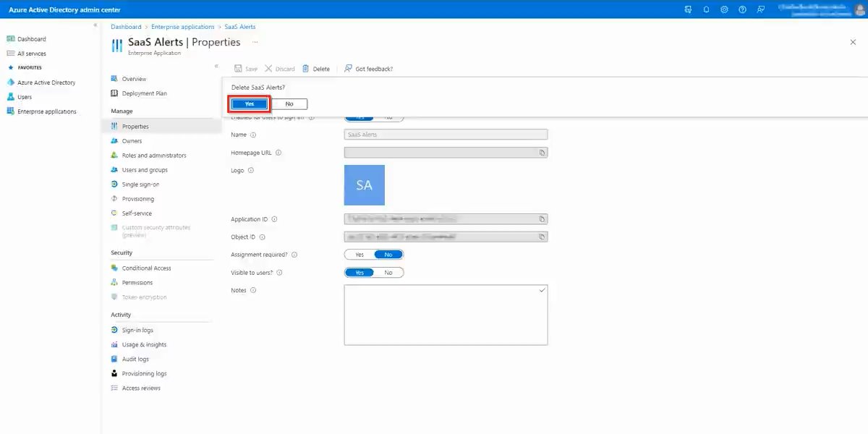Image resolution: width=868 pixels, height=434 pixels.
Task: Click the Single sign-on icon
Action: (x=114, y=184)
